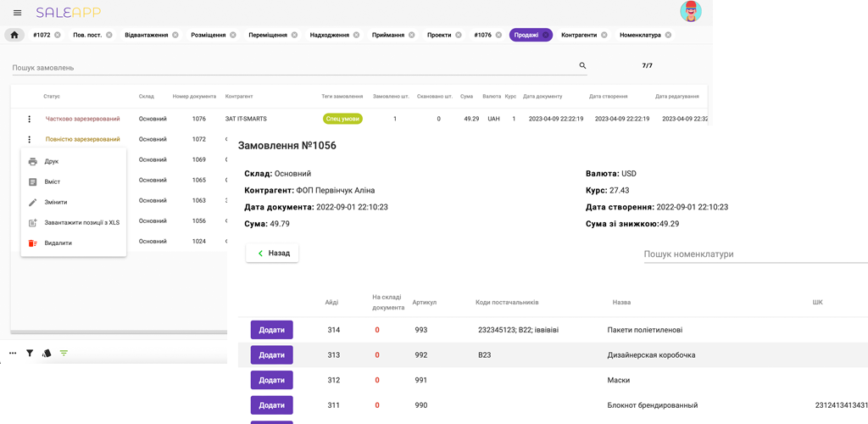Switch to the Відвантаження tab
Viewport: 868px width, 424px height.
tap(146, 35)
